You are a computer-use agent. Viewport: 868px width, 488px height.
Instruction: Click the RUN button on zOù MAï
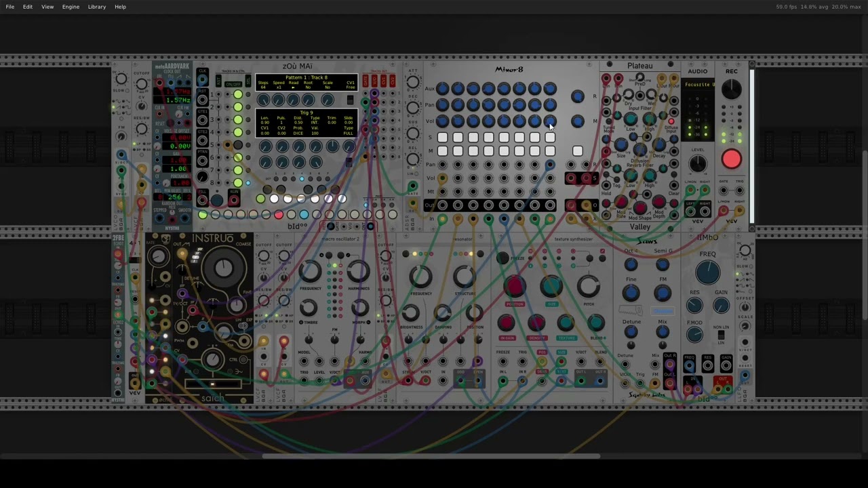click(x=234, y=199)
